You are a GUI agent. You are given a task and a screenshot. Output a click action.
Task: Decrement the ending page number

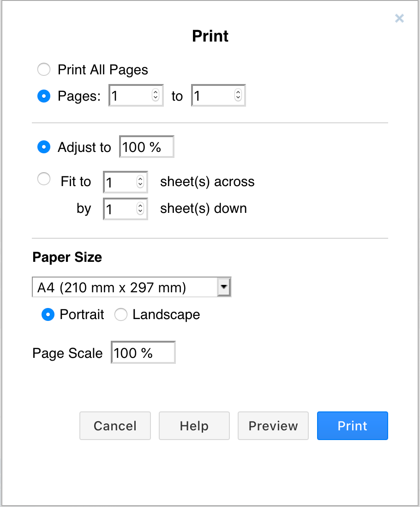(x=238, y=98)
